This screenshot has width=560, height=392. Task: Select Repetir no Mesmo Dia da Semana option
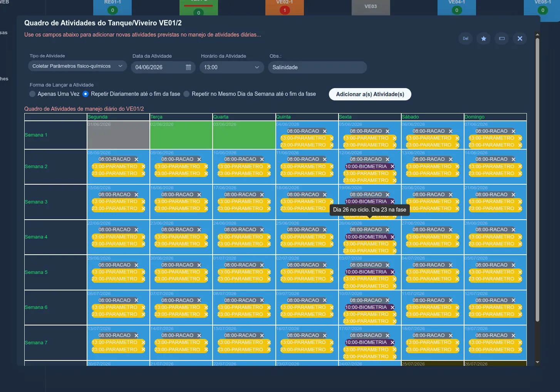(186, 94)
